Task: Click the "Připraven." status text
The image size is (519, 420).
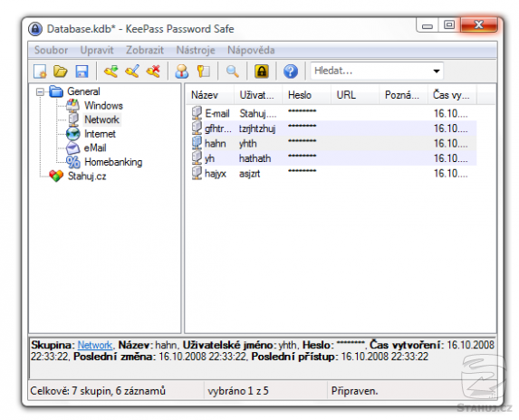Action: point(354,391)
